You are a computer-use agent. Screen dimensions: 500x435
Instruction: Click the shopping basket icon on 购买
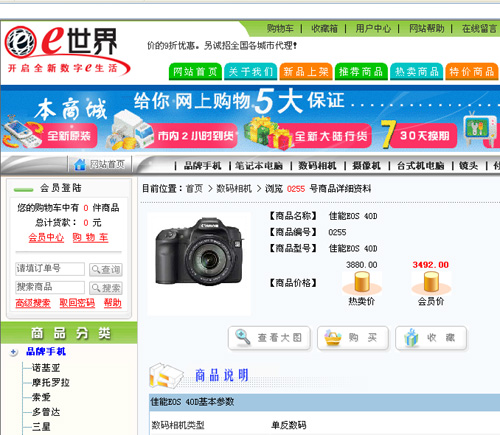click(x=333, y=338)
